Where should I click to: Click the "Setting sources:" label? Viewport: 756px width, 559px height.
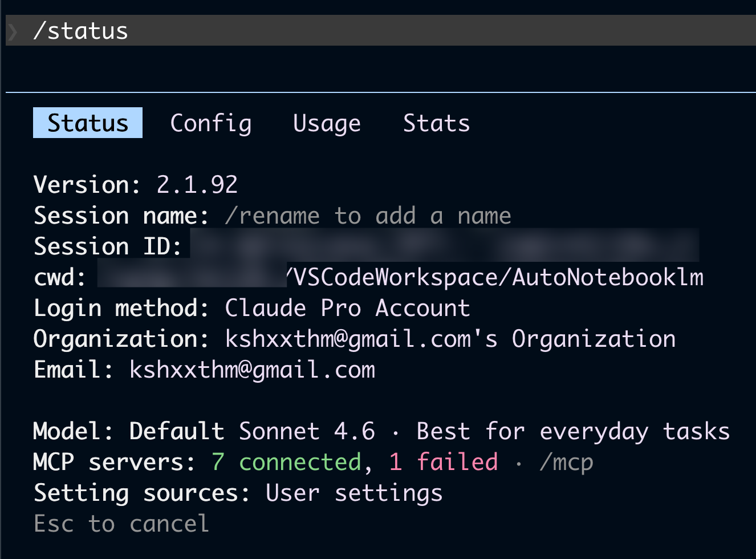[x=142, y=493]
